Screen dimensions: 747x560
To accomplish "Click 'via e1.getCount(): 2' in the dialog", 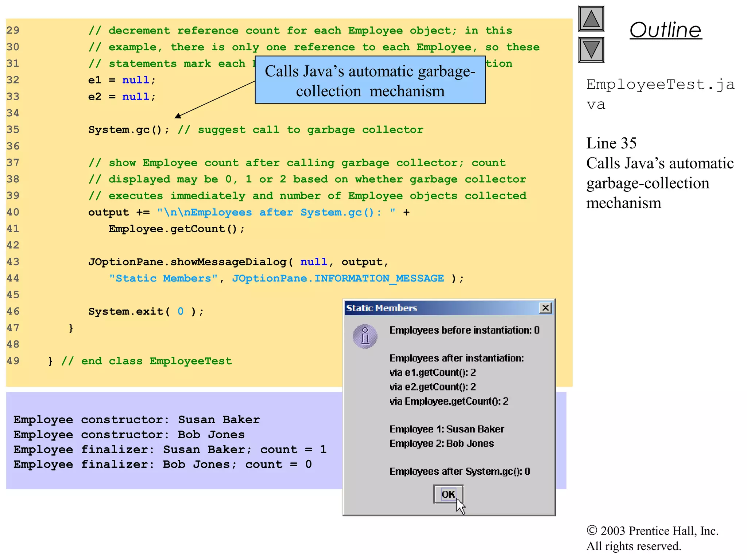I will tap(433, 373).
